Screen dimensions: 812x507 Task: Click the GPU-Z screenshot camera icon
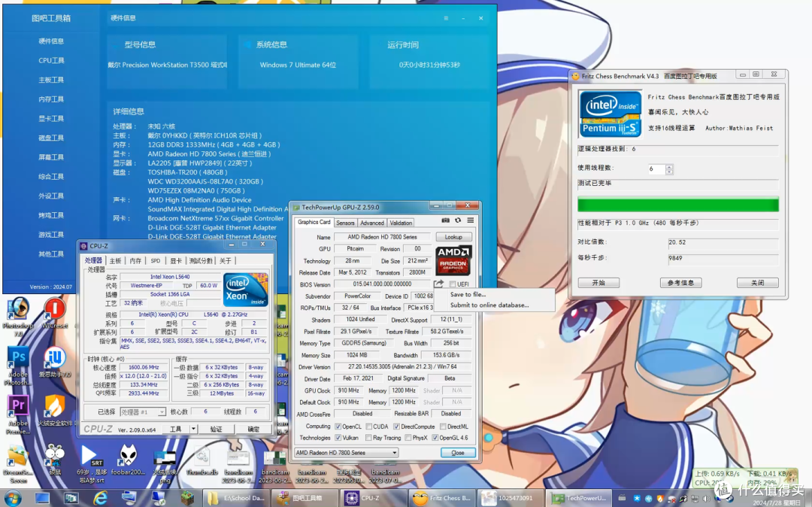point(445,220)
